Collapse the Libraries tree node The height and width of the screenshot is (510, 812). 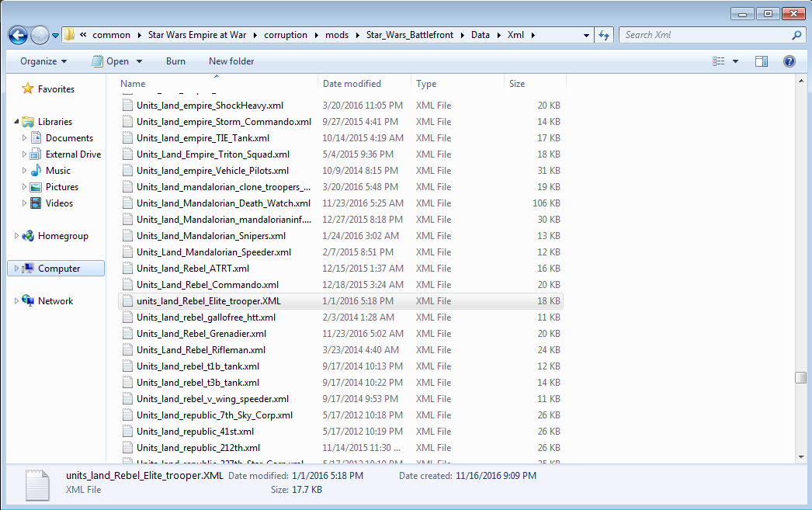point(16,122)
